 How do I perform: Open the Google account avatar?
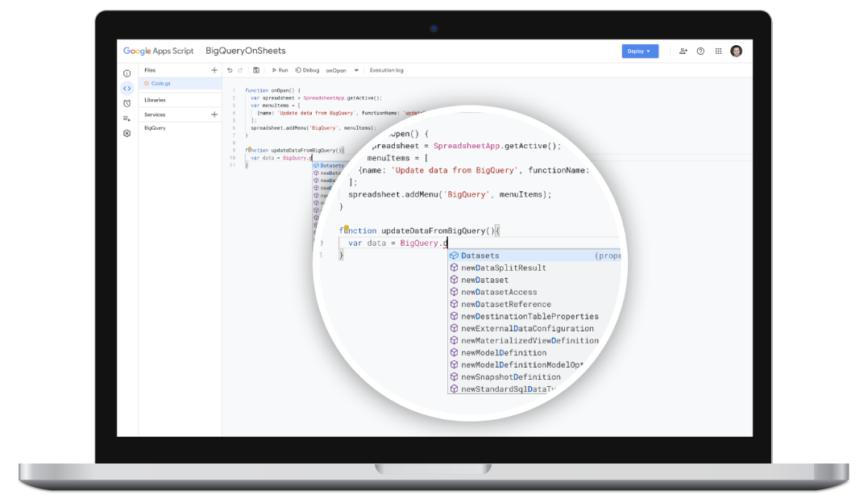tap(737, 51)
